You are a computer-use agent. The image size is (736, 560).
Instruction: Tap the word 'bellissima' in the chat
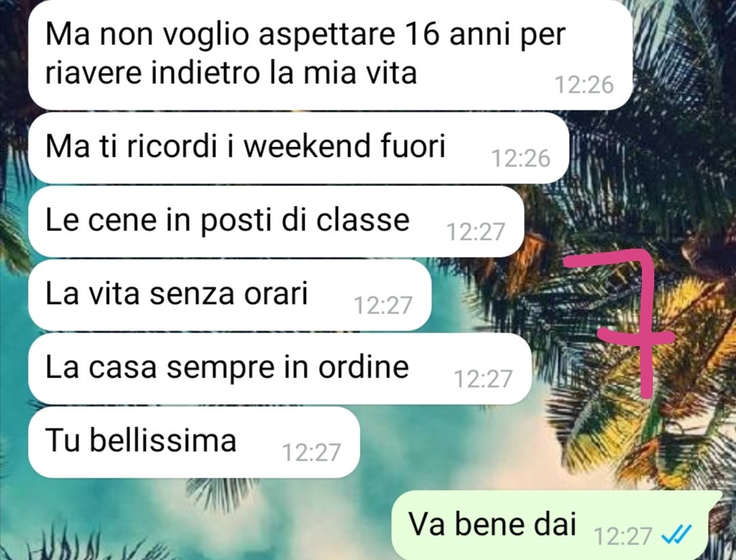pos(163,440)
